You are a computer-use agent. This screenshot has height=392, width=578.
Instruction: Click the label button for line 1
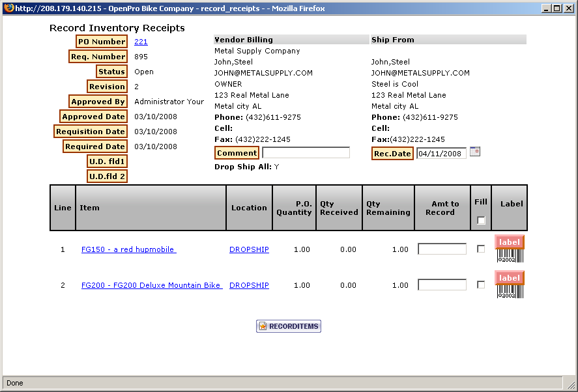point(509,242)
